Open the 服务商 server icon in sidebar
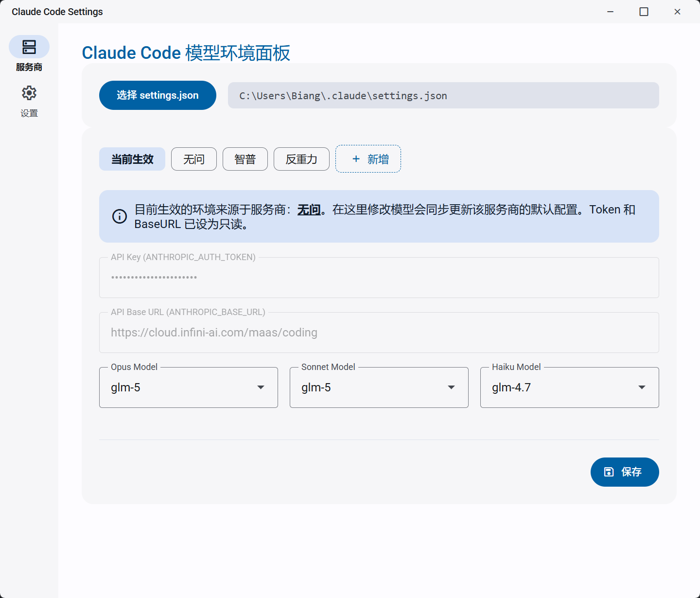The width and height of the screenshot is (700, 598). click(29, 47)
